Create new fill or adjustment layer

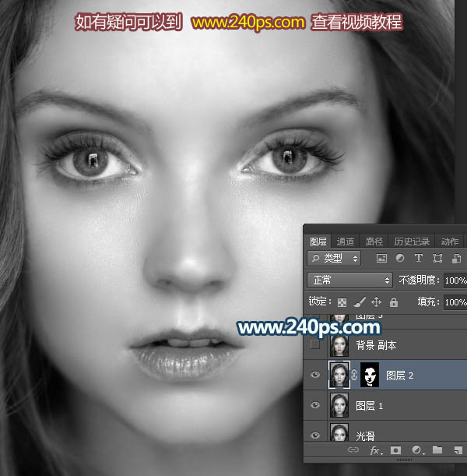point(417,450)
